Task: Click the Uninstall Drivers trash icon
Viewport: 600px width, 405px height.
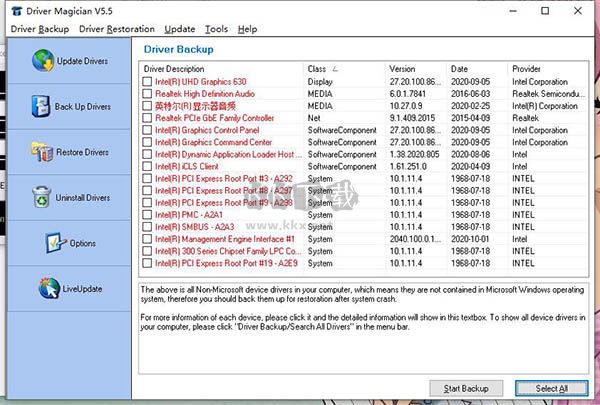Action: click(41, 198)
